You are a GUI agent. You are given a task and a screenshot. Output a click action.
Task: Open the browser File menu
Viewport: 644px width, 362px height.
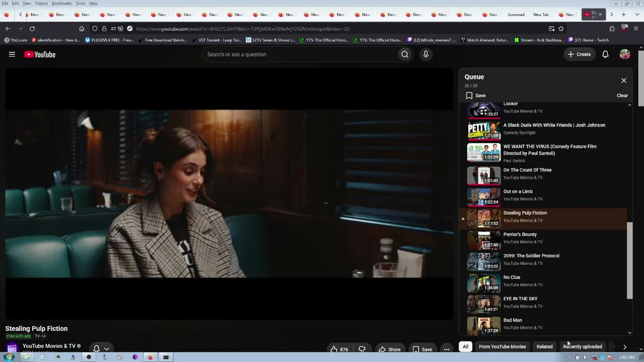(5, 4)
